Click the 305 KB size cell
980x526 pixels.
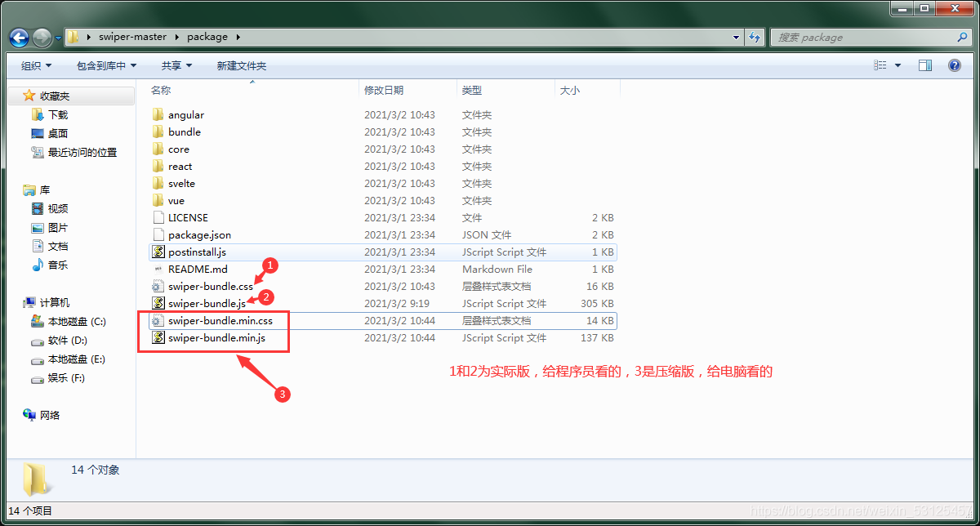tap(596, 304)
